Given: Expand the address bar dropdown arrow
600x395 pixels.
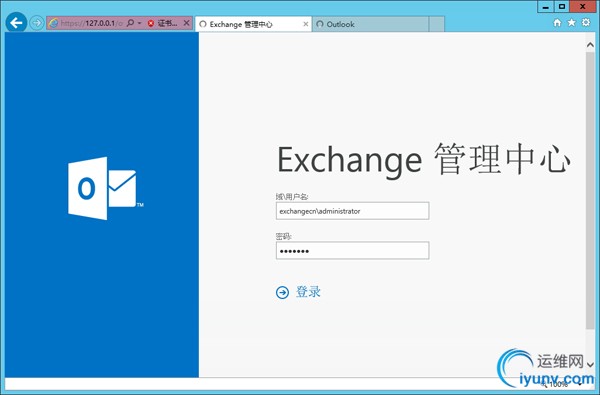Looking at the screenshot, I should coord(139,23).
